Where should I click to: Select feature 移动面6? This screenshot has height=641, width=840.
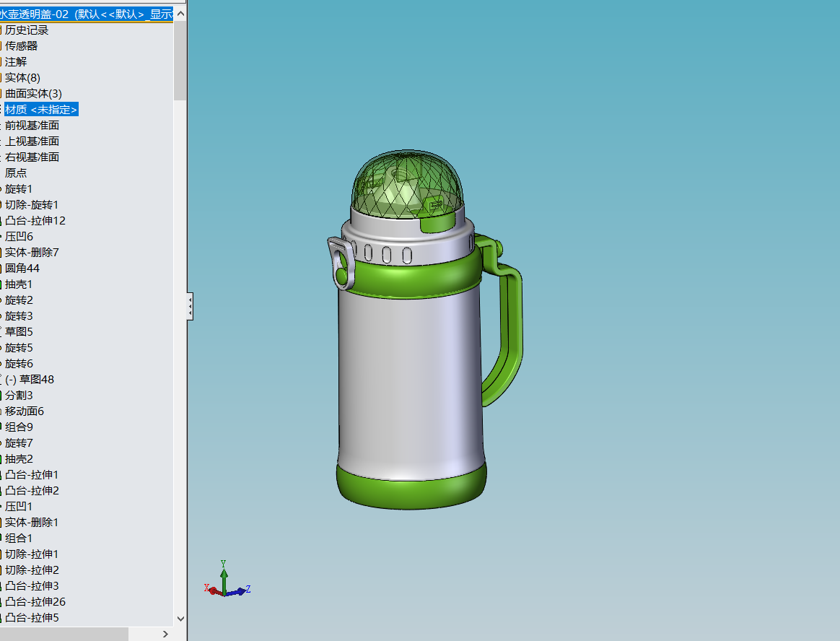click(24, 411)
